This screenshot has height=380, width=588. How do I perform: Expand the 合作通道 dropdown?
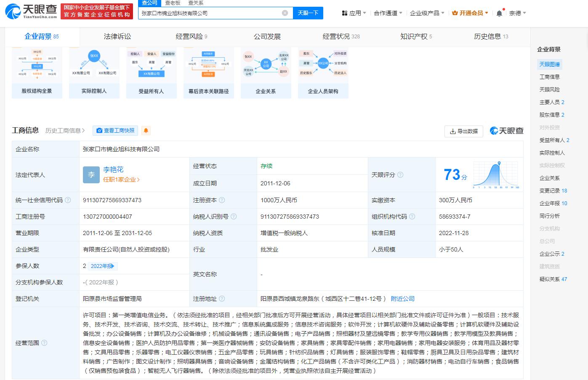pos(388,13)
